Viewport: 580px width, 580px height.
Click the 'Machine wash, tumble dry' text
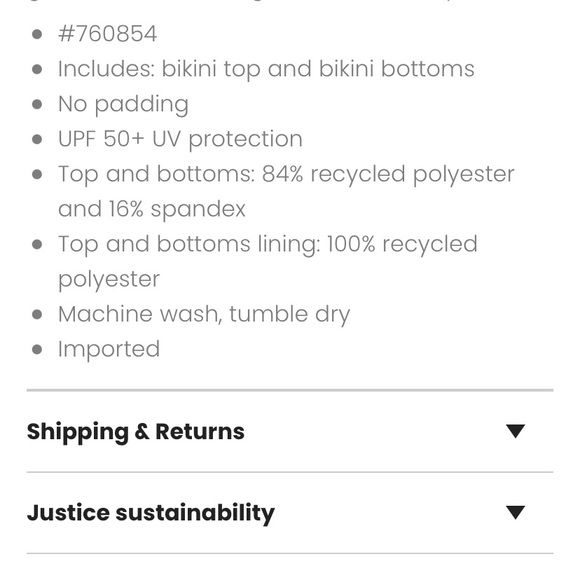tap(204, 314)
